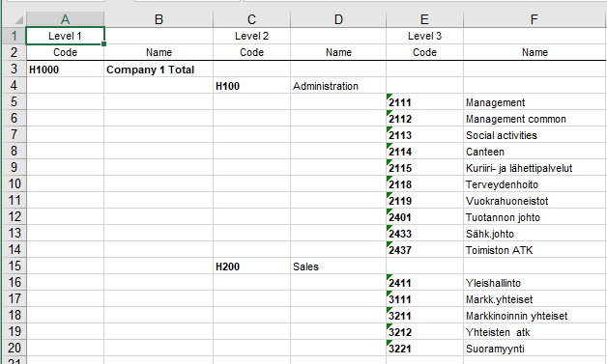Select column A header
This screenshot has height=364, width=607.
pyautogui.click(x=65, y=19)
